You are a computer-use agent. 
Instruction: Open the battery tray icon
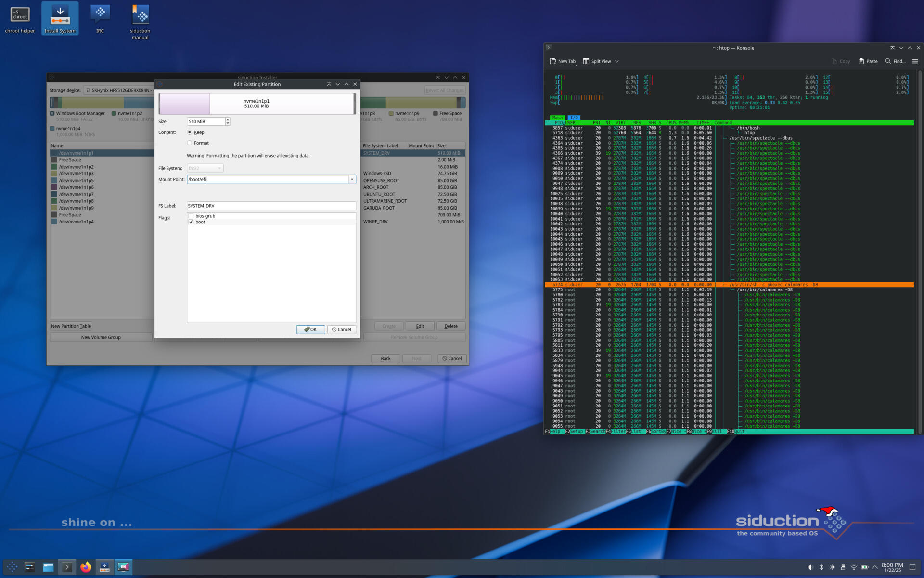865,567
